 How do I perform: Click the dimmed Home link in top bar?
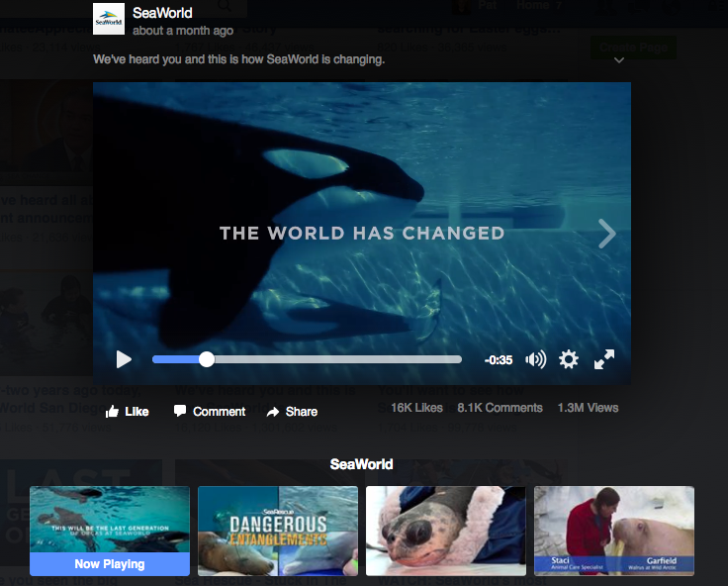(532, 6)
